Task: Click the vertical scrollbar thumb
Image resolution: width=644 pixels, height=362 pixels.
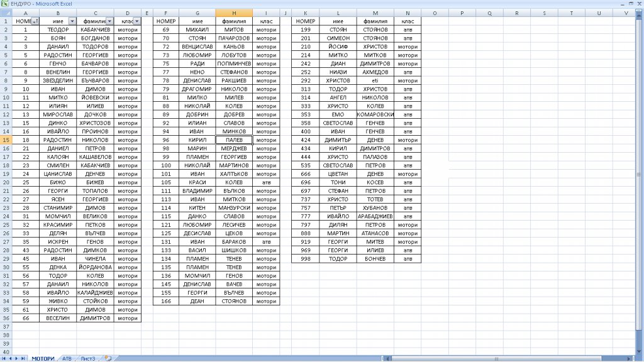Action: [x=640, y=175]
